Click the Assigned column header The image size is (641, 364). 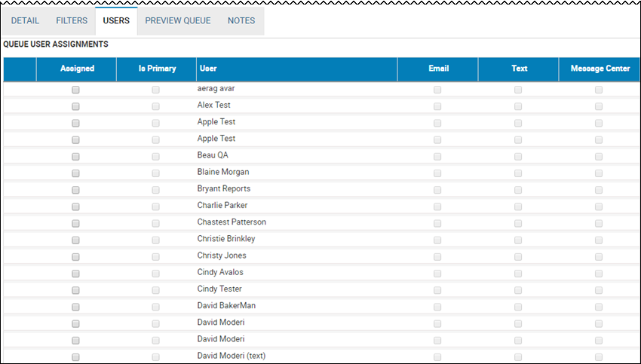click(x=76, y=69)
